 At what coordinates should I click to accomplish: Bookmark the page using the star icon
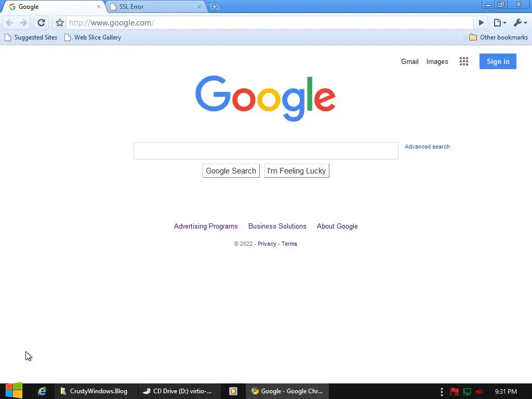tap(60, 23)
